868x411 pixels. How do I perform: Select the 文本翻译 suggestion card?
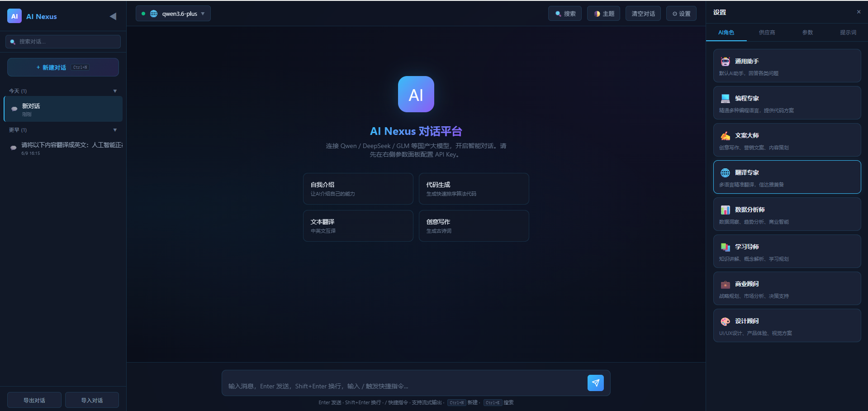(358, 226)
